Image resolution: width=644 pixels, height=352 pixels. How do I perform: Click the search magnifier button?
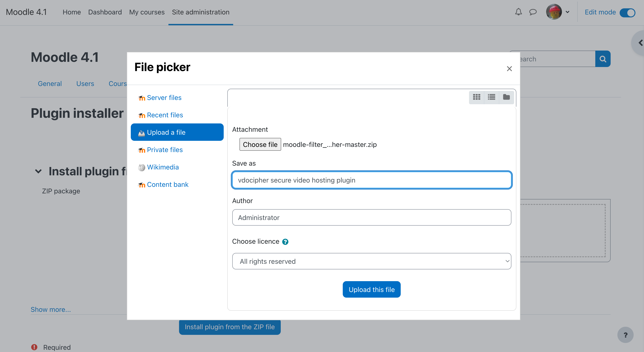[x=603, y=59]
